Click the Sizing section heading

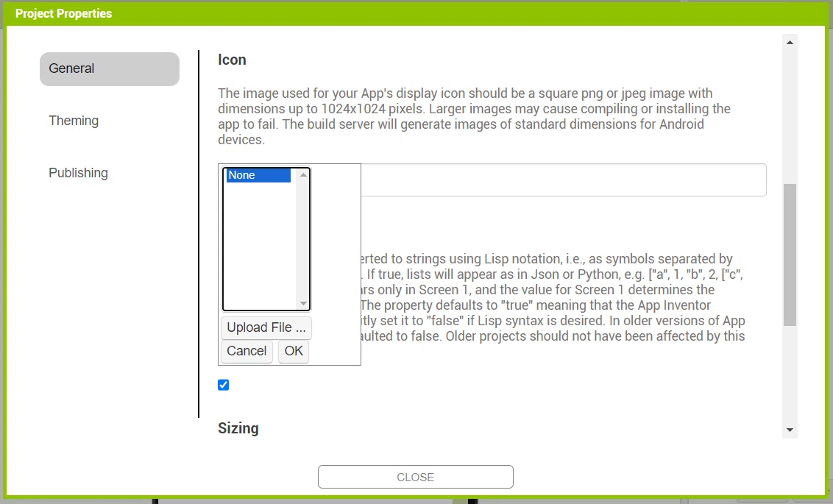(x=238, y=428)
